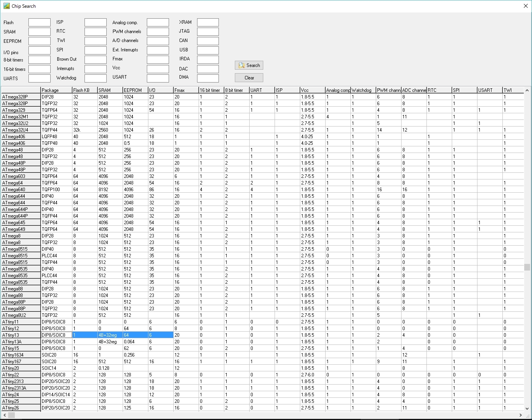Focus the DMA input field
The height and width of the screenshot is (420, 532).
pyautogui.click(x=208, y=79)
